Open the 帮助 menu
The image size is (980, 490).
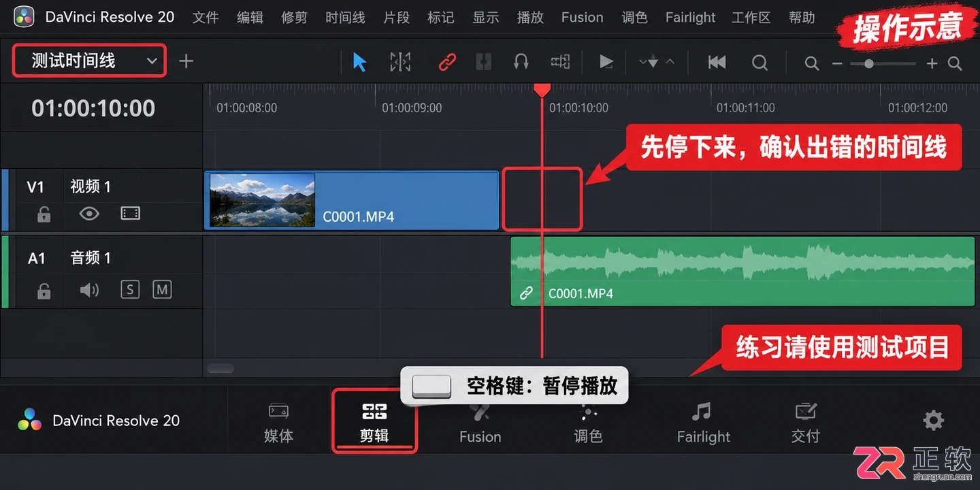pos(802,18)
